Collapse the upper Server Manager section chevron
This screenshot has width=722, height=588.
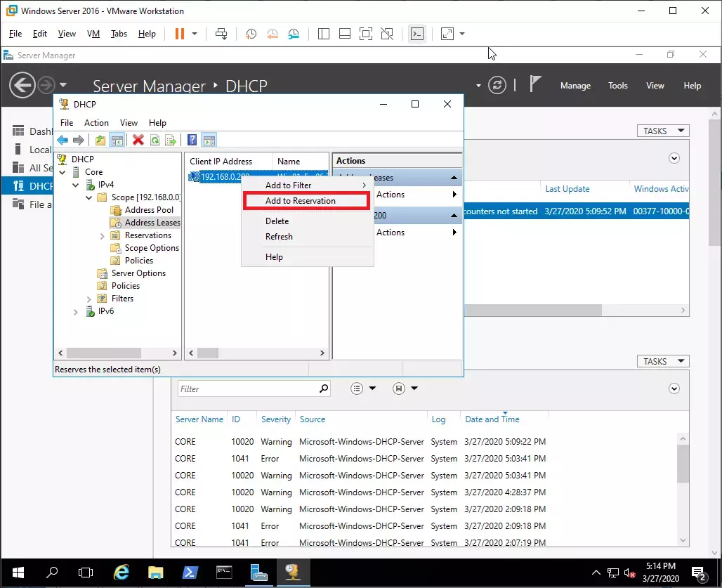[x=674, y=158]
